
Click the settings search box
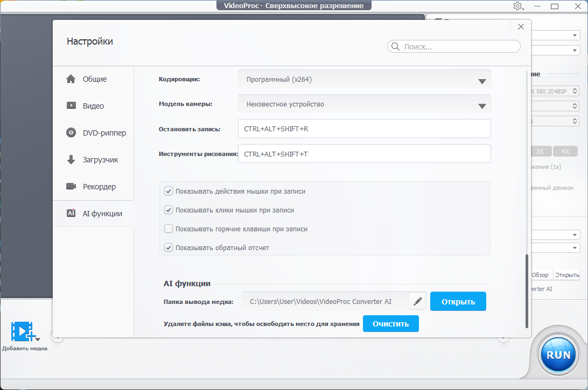point(458,47)
